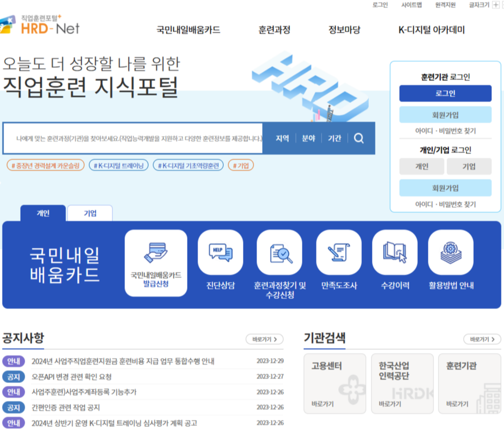Open the 정보마당 menu
The width and height of the screenshot is (504, 432).
pos(344,30)
